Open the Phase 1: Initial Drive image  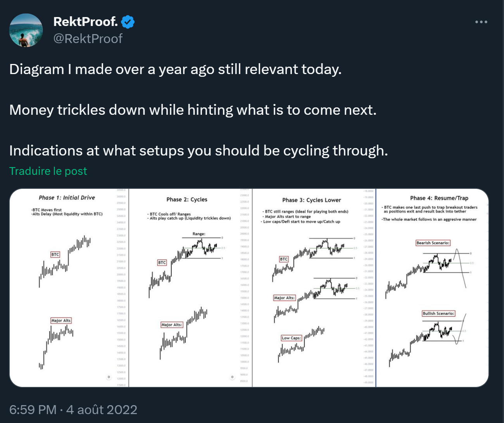point(69,288)
